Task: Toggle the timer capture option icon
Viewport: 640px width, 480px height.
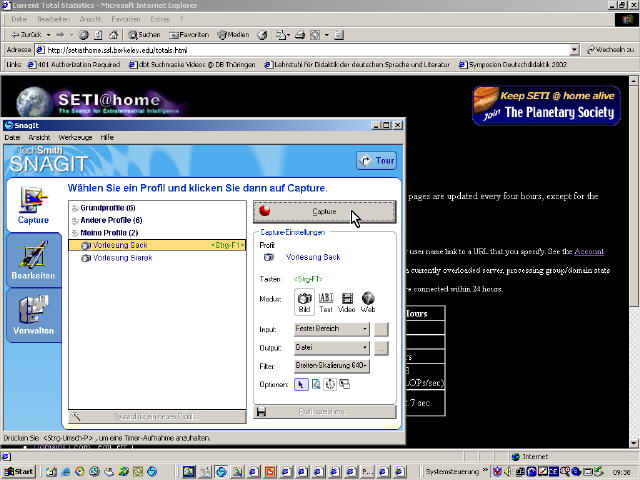Action: (330, 384)
